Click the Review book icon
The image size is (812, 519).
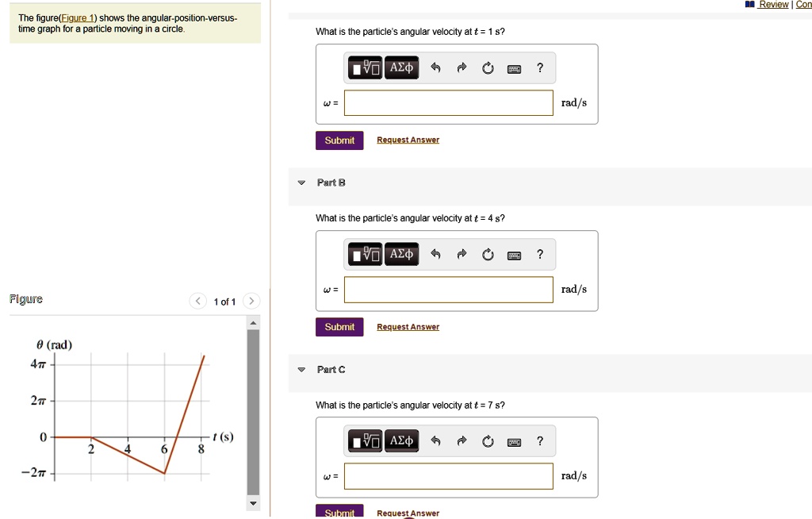(x=750, y=5)
